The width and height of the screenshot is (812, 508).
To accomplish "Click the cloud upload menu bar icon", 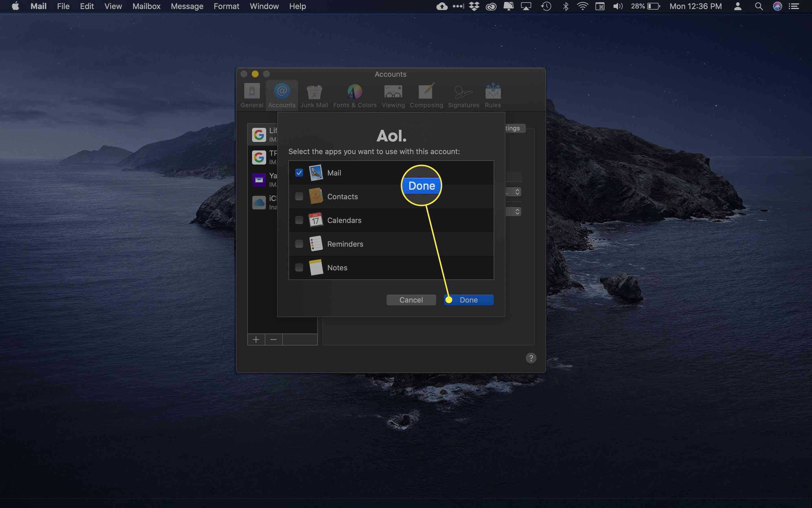I will [x=442, y=6].
